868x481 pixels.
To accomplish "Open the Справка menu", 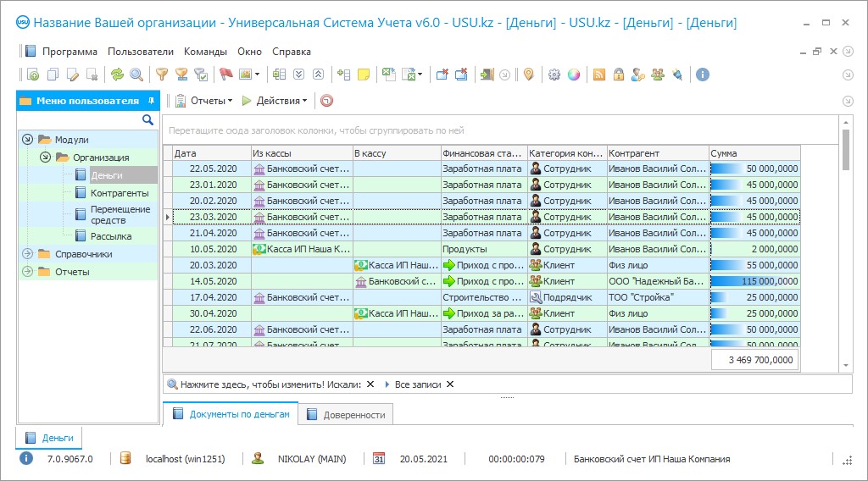I will tap(292, 52).
